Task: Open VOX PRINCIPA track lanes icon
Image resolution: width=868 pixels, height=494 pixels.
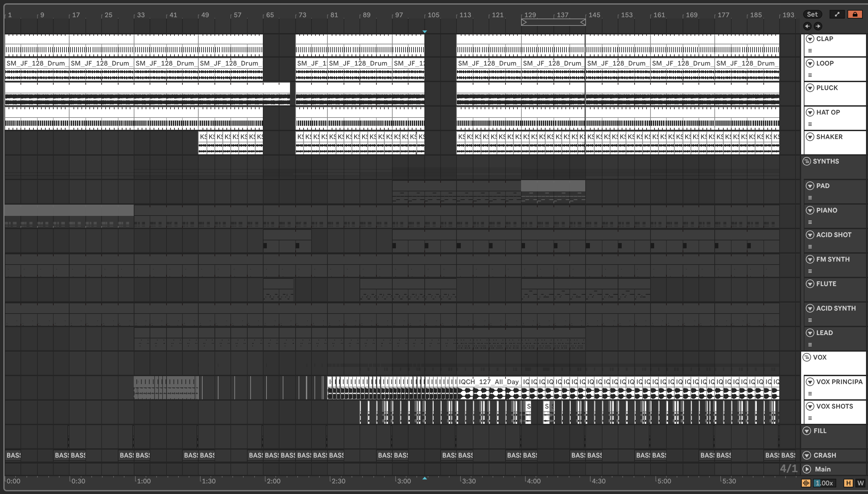Action: 810,394
